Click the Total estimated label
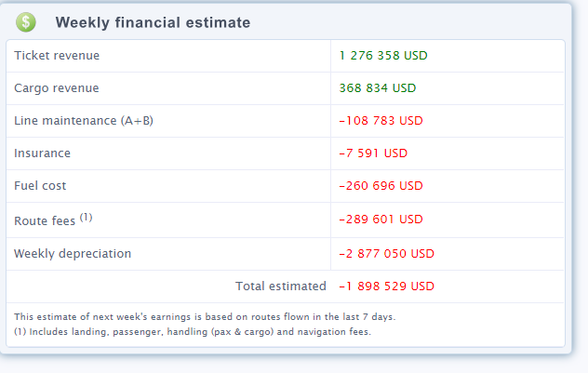The width and height of the screenshot is (588, 373). (280, 286)
